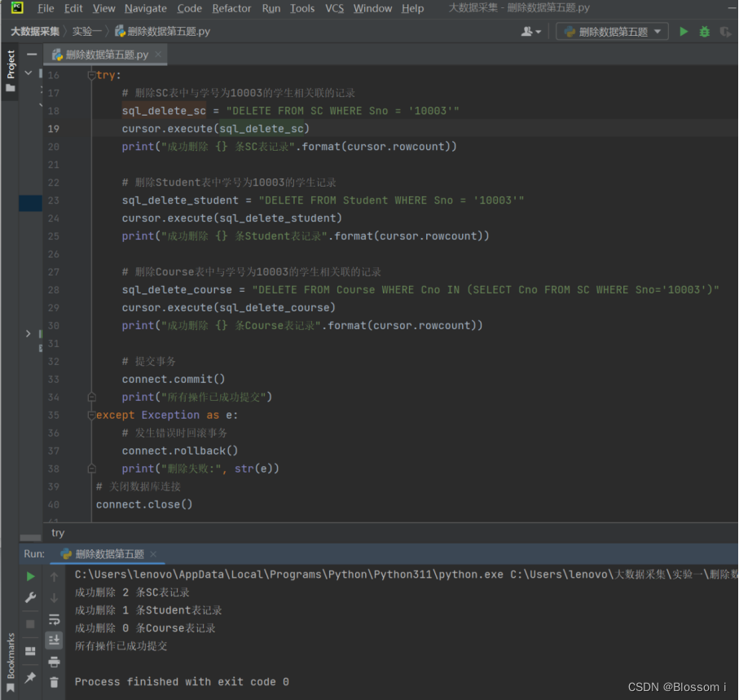
Task: Close the 删除数据第五题 Run tab
Action: [153, 554]
